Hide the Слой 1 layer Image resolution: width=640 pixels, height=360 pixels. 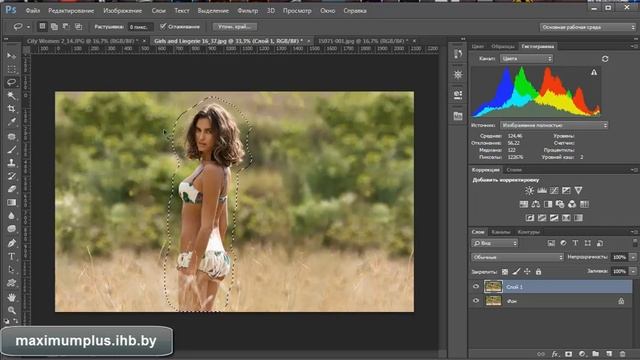coord(476,287)
